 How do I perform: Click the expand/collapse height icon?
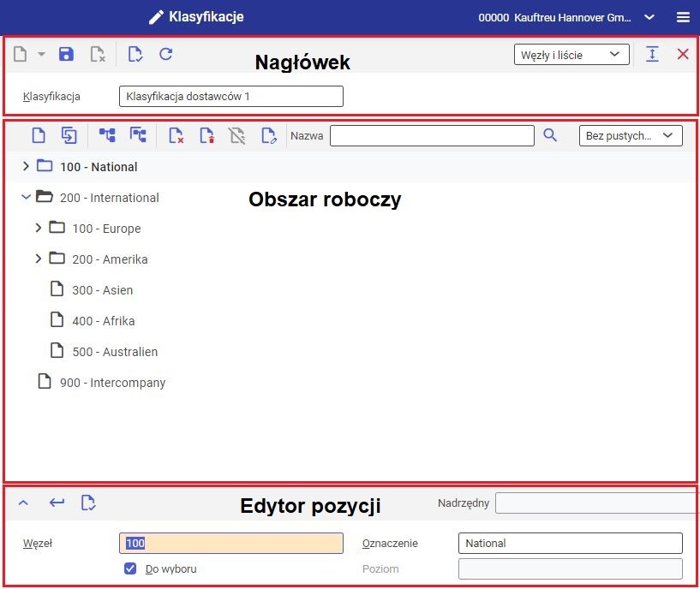652,55
